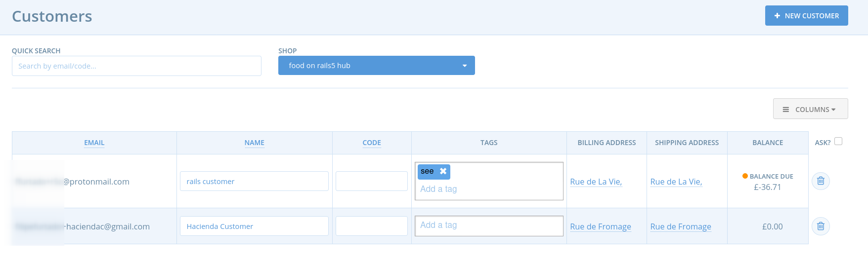Click the Customers page heading
The width and height of the screenshot is (868, 263).
[52, 16]
